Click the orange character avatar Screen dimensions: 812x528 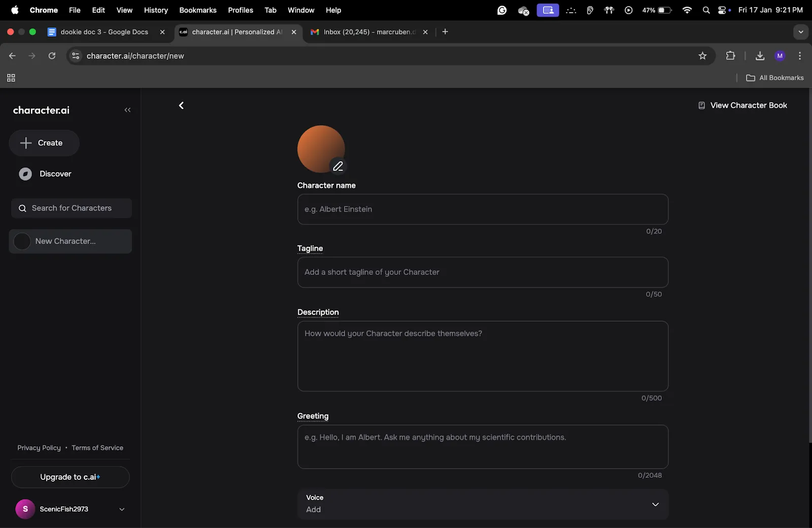321,149
